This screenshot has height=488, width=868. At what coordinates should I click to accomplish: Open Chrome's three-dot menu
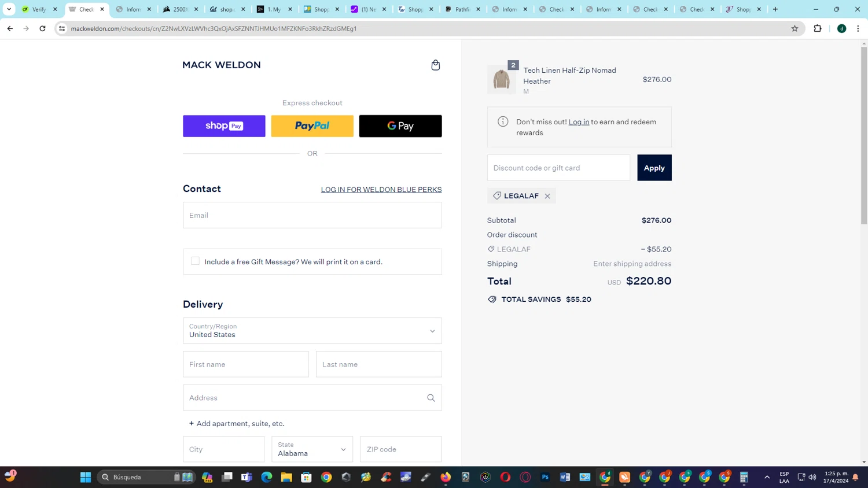[858, 28]
